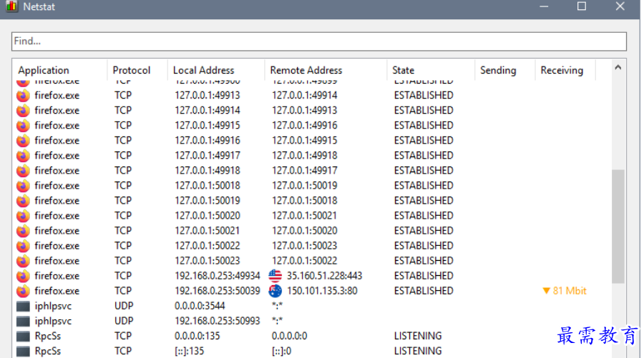
Task: Select remote address 150.101.135.3:80
Action: pyautogui.click(x=322, y=291)
